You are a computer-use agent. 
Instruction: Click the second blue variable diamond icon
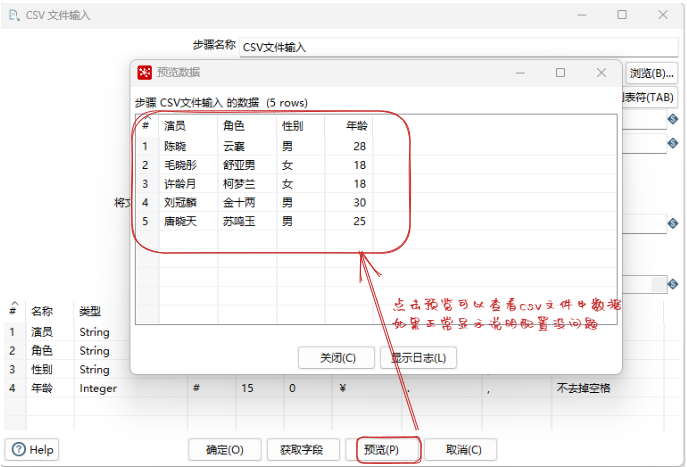click(x=673, y=143)
